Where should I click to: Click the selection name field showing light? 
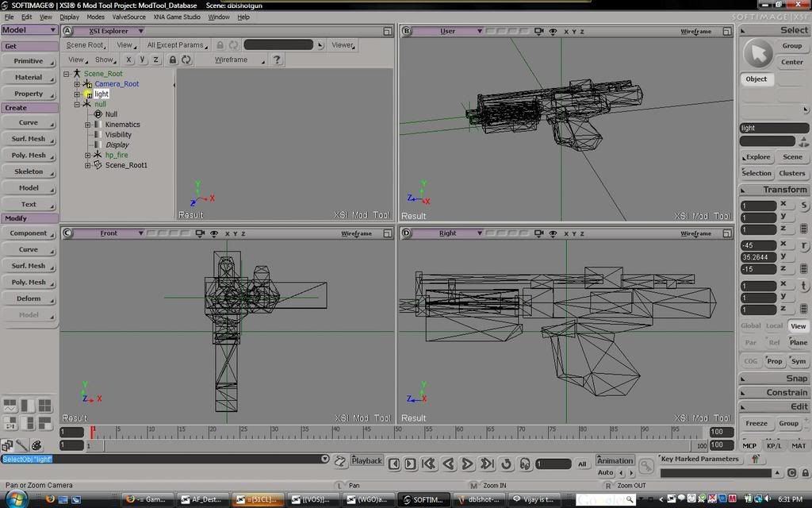[x=774, y=128]
